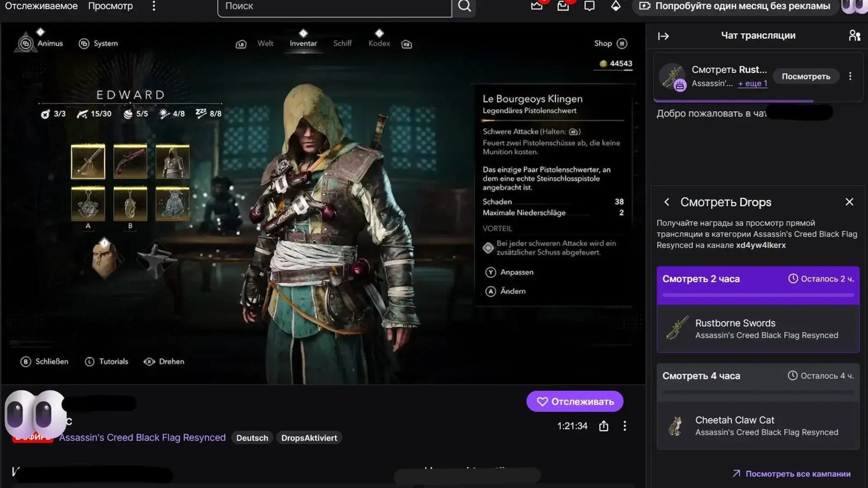
Task: Open the three-dot menu beside Просмотр
Action: tap(154, 6)
